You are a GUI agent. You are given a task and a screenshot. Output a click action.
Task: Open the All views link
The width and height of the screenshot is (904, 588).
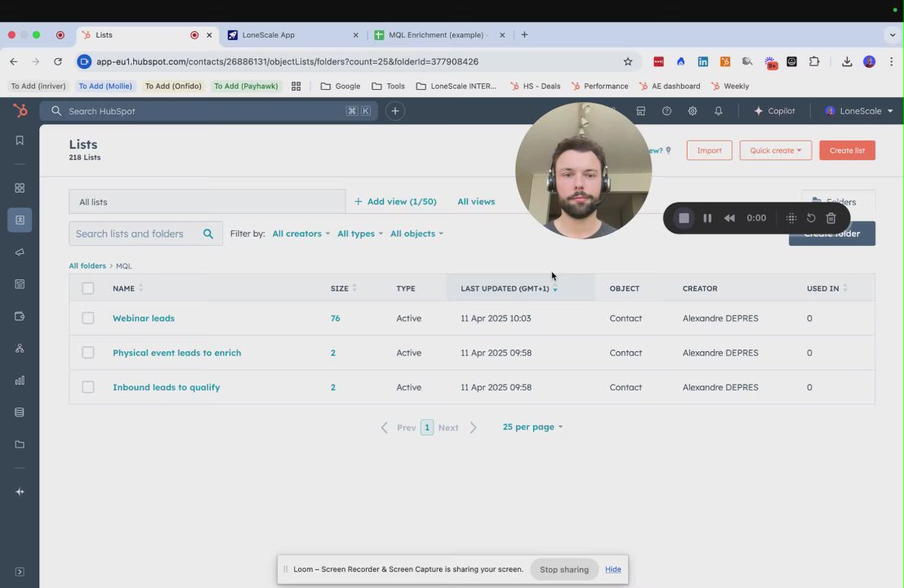coord(476,202)
